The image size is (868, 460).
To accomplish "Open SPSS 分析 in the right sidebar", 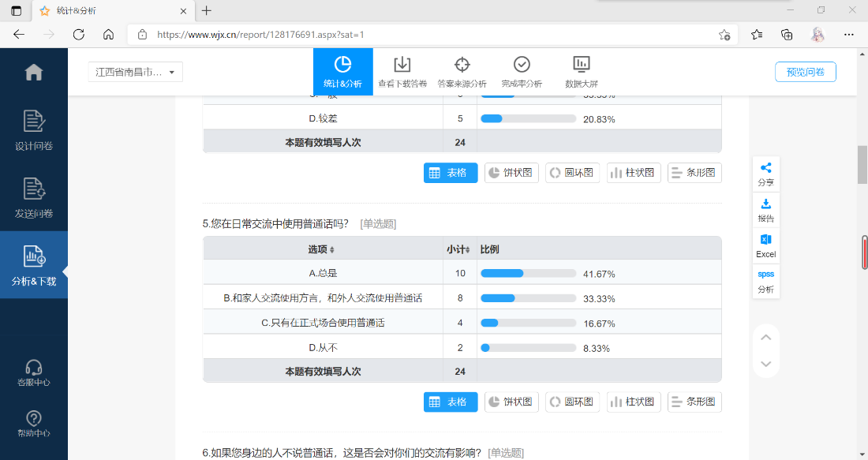I will [x=766, y=281].
